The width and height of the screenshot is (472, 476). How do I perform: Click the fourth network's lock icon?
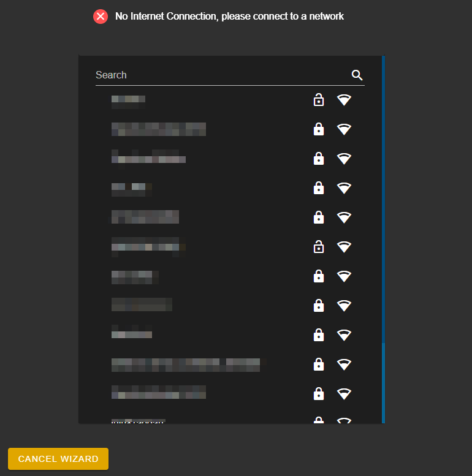(x=319, y=188)
